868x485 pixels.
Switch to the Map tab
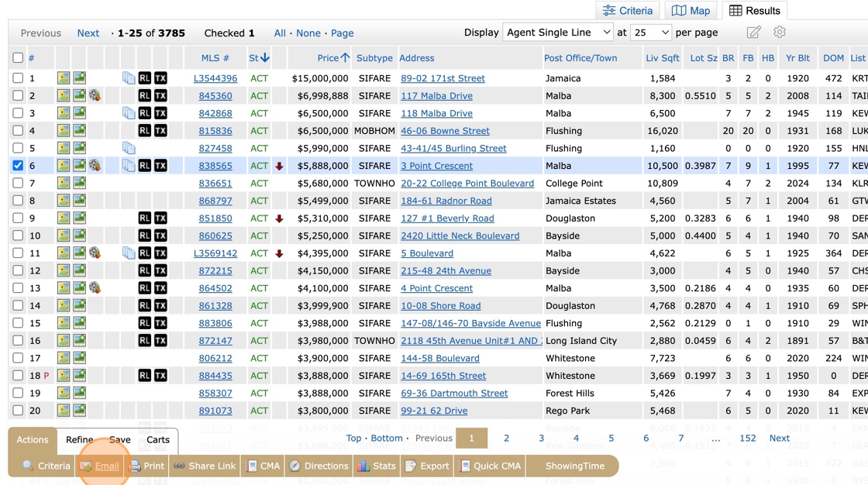click(x=690, y=10)
